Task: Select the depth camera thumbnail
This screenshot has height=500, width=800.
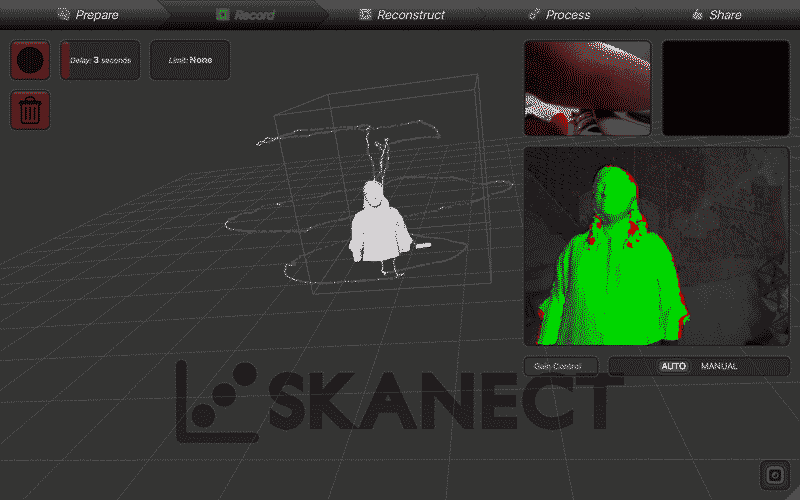Action: 588,88
